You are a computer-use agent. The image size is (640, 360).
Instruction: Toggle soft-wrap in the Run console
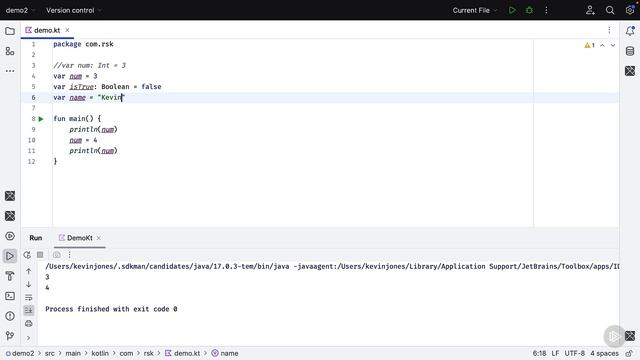pyautogui.click(x=29, y=298)
